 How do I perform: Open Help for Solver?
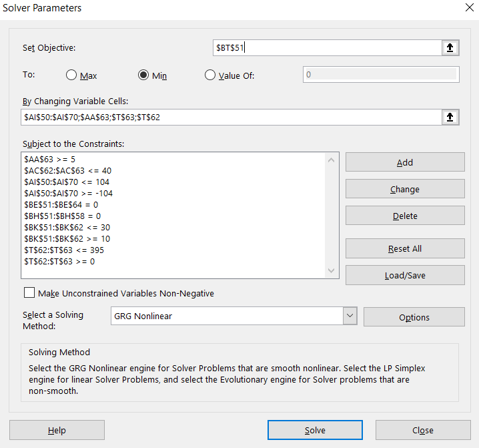pos(57,430)
